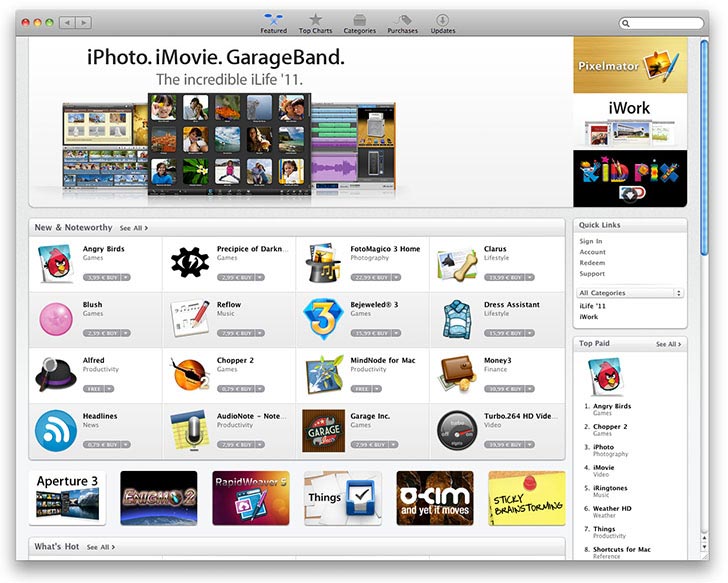Open the Account quick link
728x583 pixels.
point(592,252)
